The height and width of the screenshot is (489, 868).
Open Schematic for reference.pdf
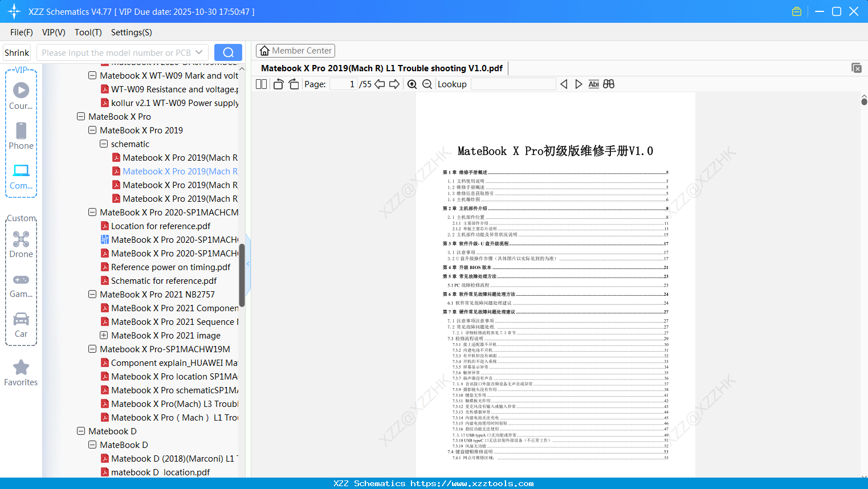coord(164,280)
